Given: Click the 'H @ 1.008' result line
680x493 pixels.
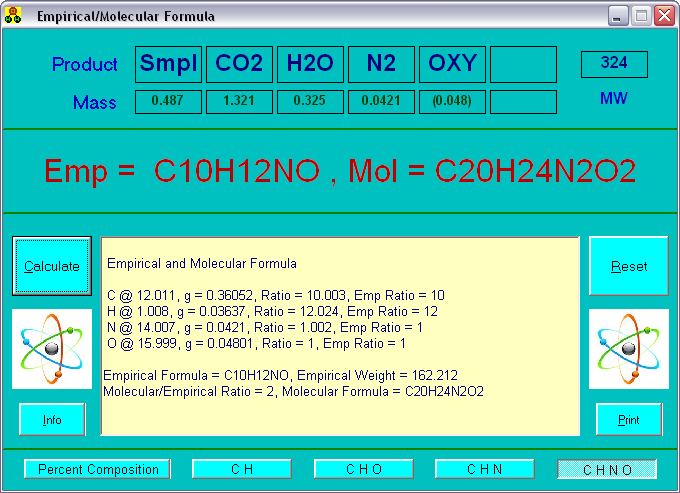Looking at the screenshot, I should 272,311.
